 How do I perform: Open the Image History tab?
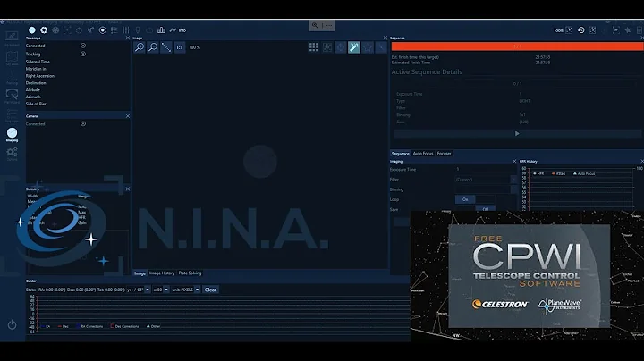(162, 273)
